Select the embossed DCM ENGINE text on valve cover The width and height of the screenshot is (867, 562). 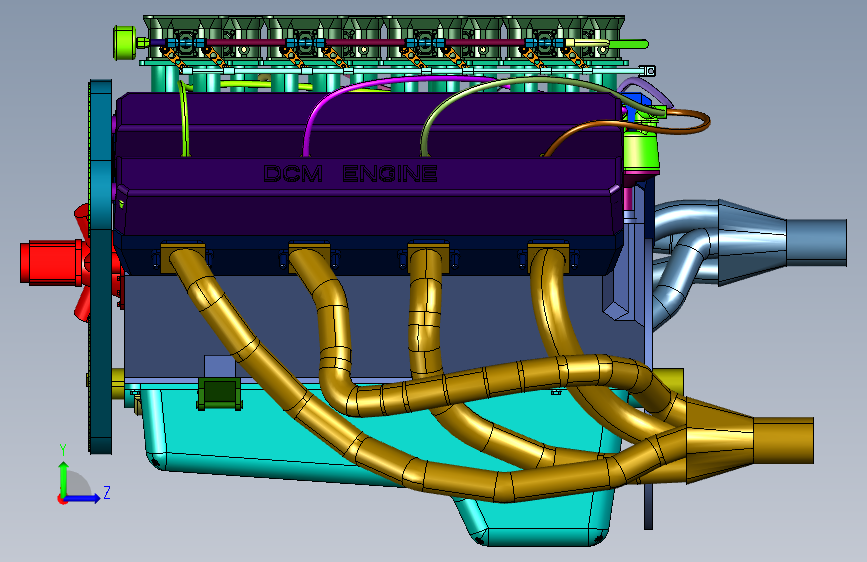click(x=351, y=174)
